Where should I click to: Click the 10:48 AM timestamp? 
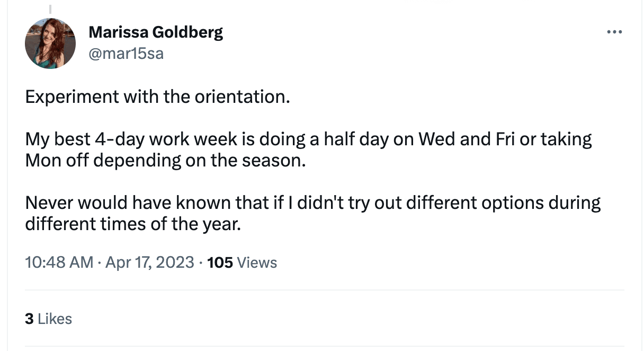coord(59,262)
